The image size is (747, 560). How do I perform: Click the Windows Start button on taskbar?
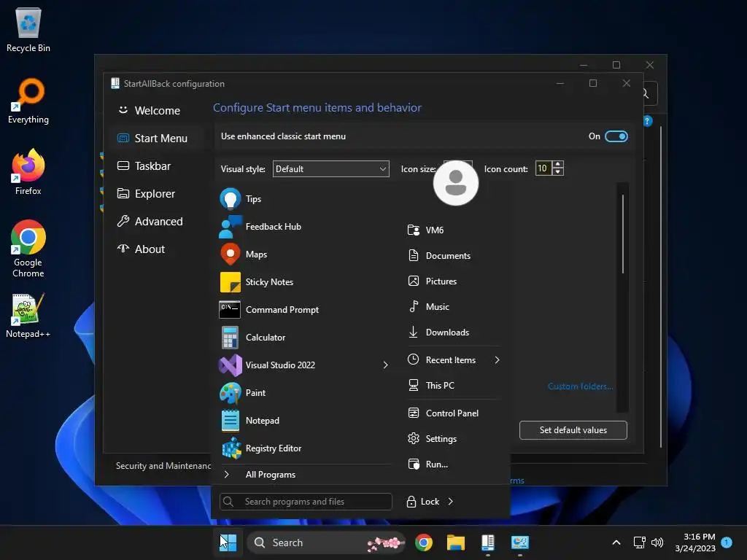click(228, 542)
